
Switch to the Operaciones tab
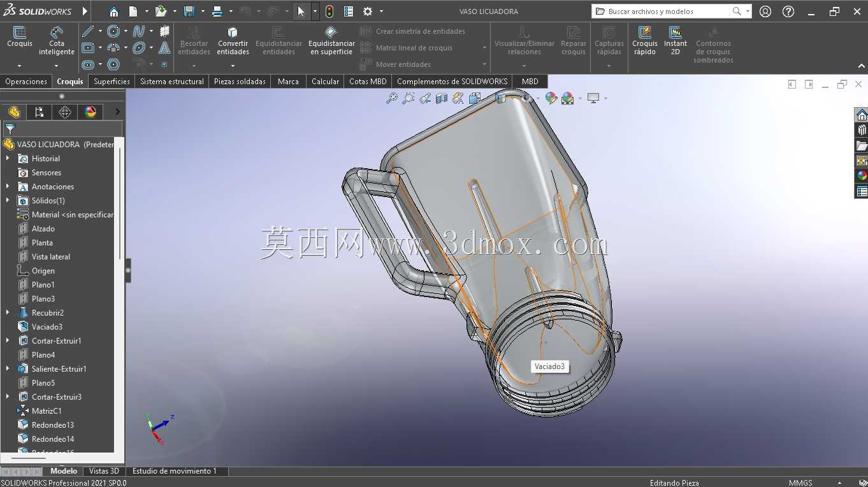pos(26,81)
